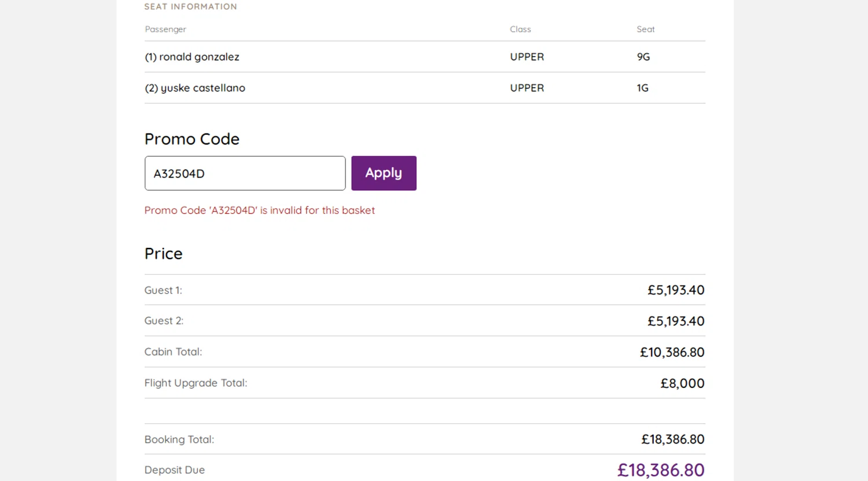
Task: Click the Deposit Due label
Action: 175,470
